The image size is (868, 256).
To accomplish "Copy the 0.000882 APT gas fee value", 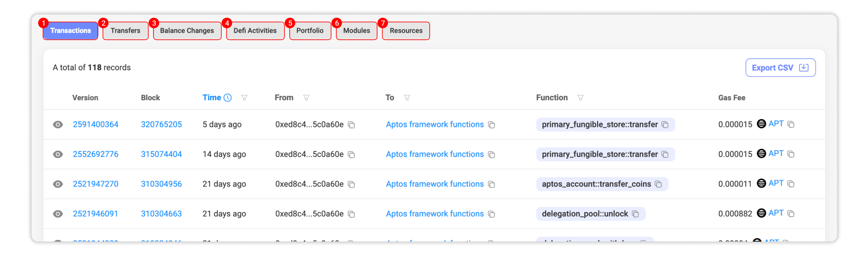I will click(x=791, y=214).
